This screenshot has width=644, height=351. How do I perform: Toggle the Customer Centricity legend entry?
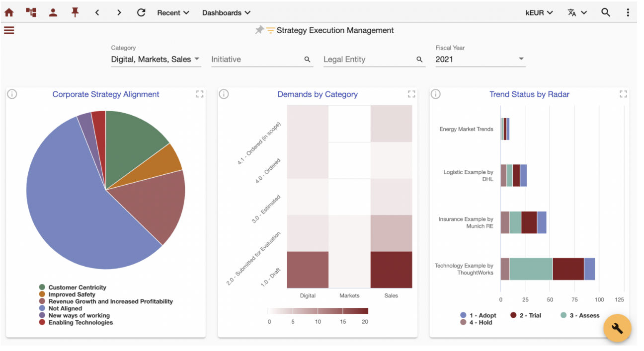73,287
